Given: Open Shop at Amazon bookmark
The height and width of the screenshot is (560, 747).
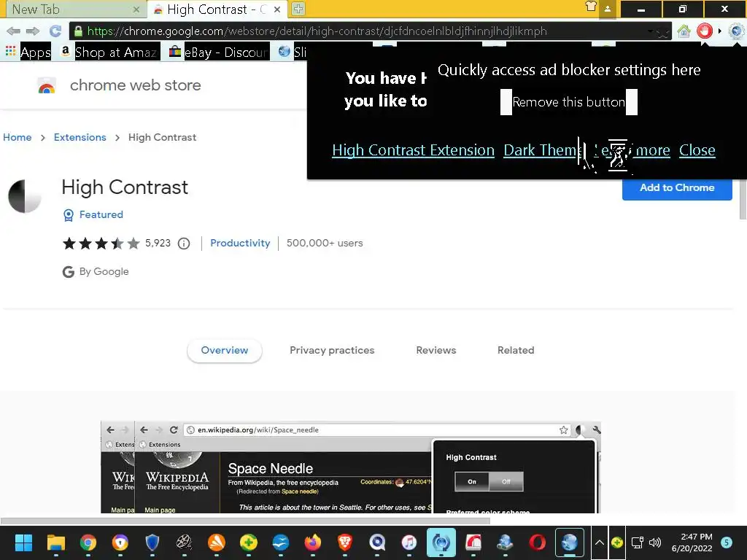Looking at the screenshot, I should [x=111, y=52].
